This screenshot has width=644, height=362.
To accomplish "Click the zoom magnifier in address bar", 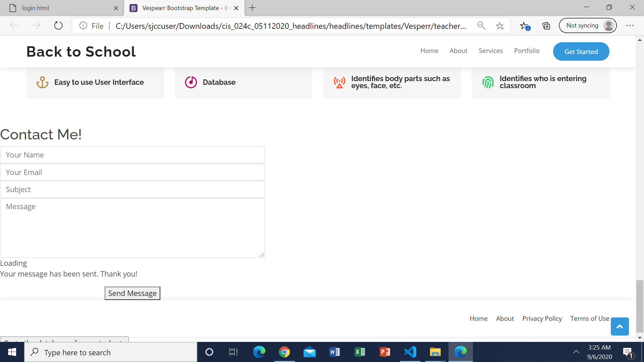I will click(481, 26).
